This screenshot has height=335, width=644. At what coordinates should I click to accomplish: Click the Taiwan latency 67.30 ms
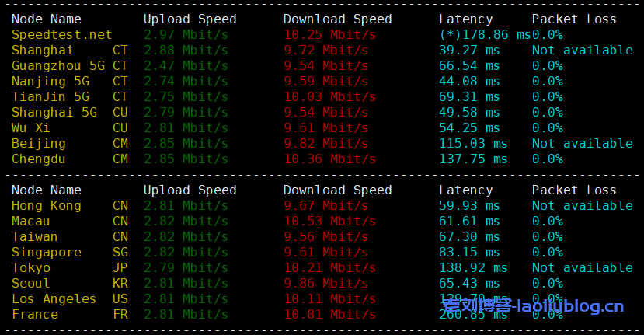pyautogui.click(x=469, y=237)
